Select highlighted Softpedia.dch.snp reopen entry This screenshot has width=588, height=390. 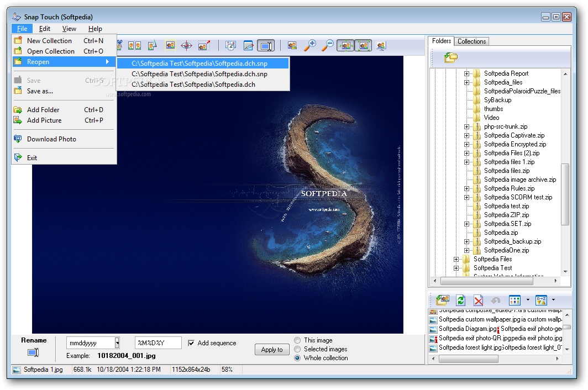pyautogui.click(x=203, y=64)
